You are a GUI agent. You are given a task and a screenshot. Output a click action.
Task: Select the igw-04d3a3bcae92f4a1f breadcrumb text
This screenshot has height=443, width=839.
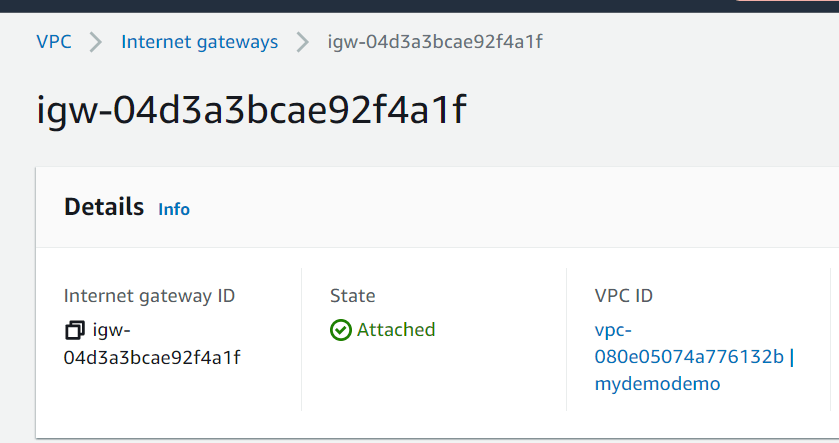pos(435,42)
